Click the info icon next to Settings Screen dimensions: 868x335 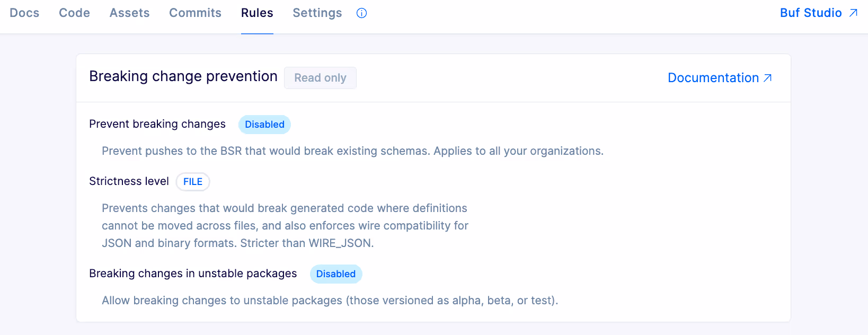tap(361, 13)
